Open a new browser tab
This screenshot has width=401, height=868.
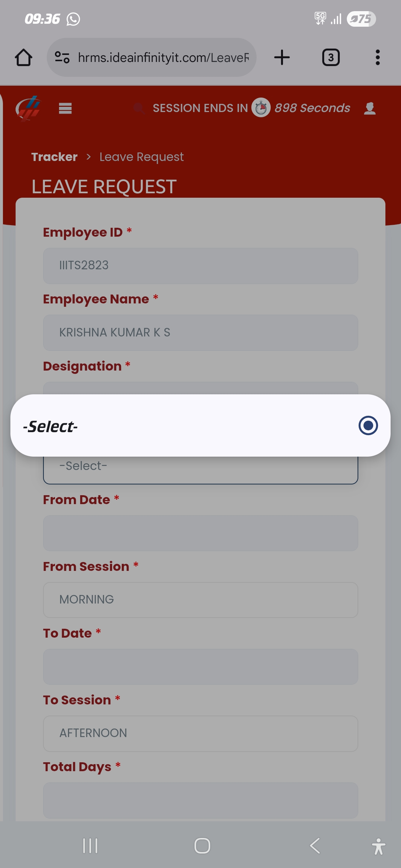[x=282, y=57]
